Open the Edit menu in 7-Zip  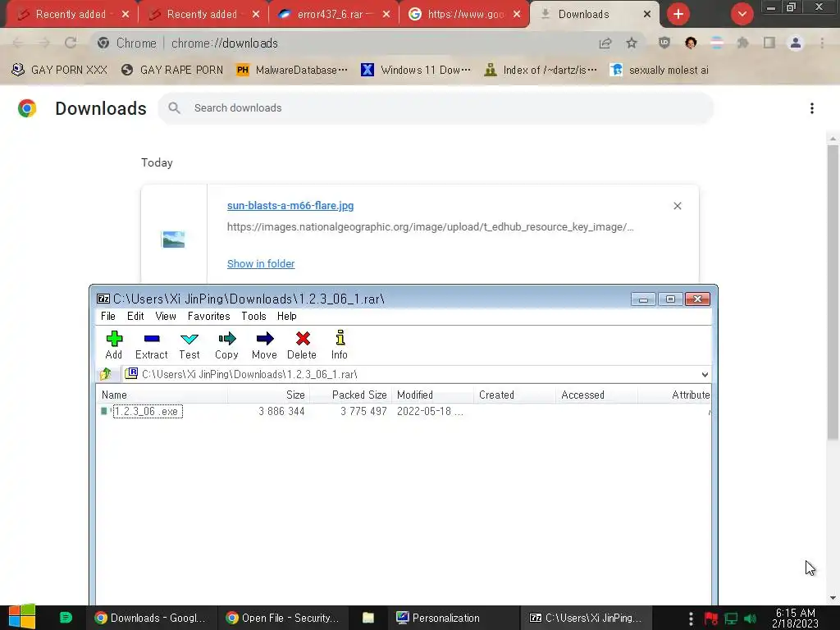(x=135, y=316)
